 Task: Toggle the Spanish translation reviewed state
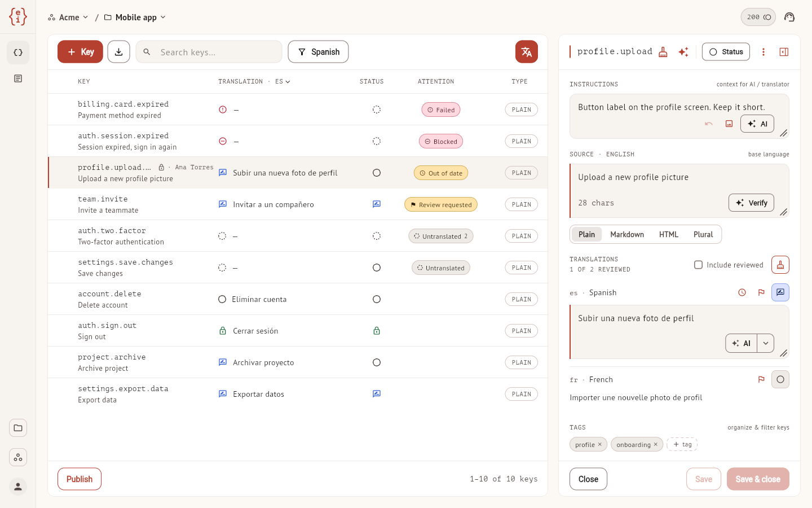coord(780,292)
